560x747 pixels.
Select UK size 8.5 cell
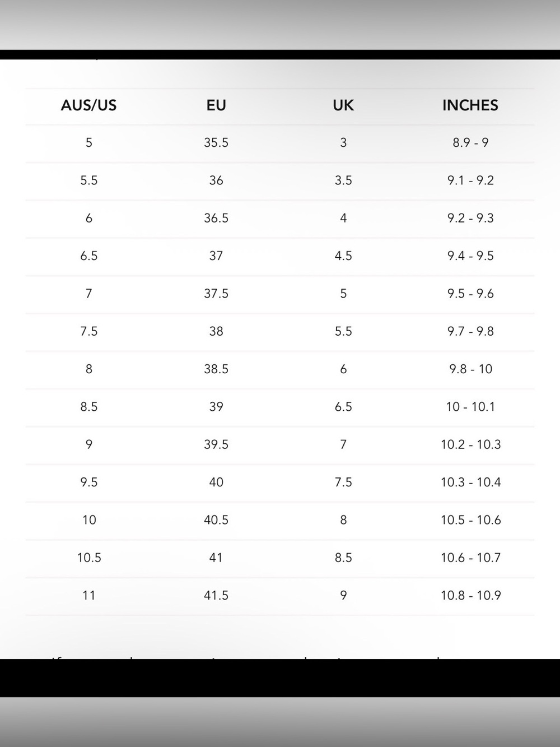343,558
